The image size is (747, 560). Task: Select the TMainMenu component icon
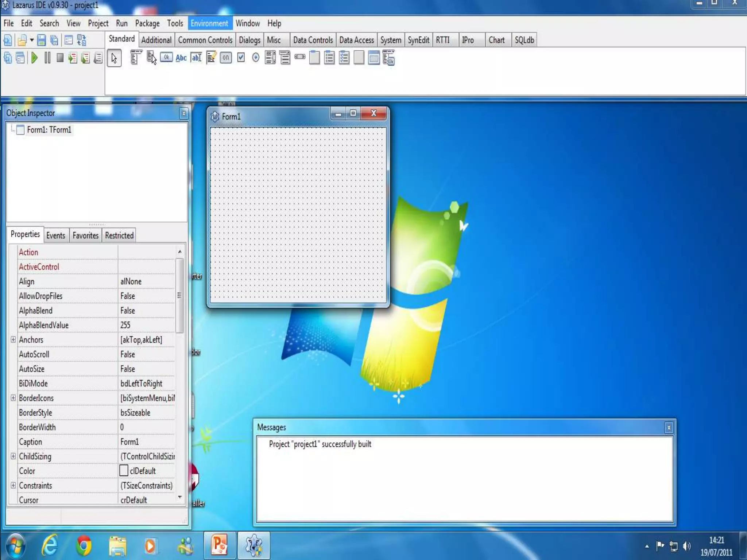tap(136, 58)
